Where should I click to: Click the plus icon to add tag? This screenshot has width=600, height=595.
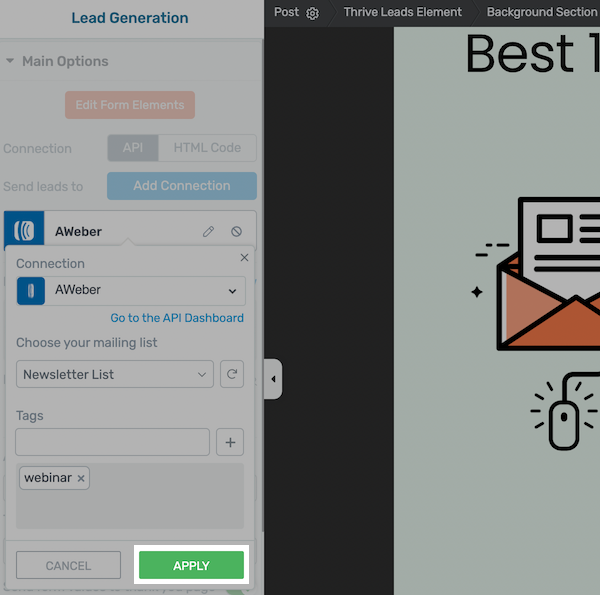point(230,442)
